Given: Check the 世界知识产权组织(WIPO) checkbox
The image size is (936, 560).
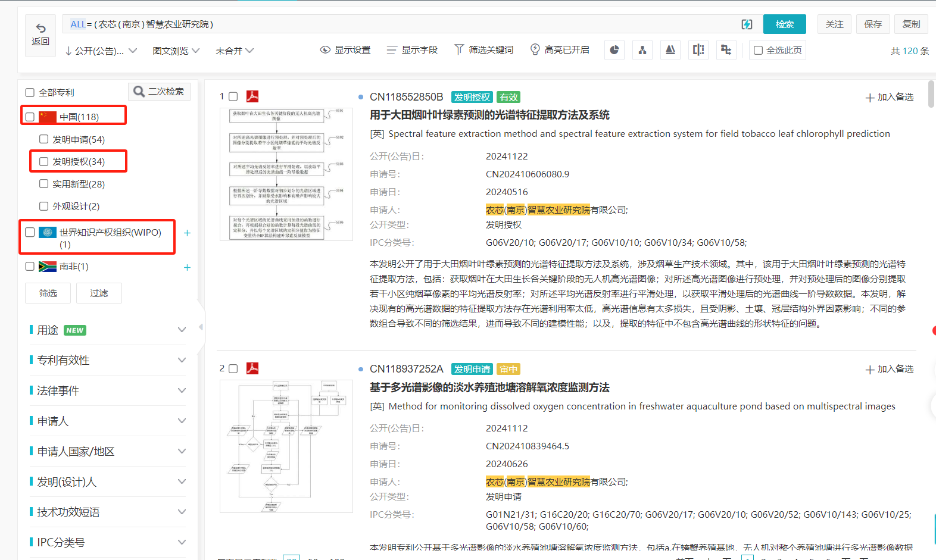Looking at the screenshot, I should (30, 232).
